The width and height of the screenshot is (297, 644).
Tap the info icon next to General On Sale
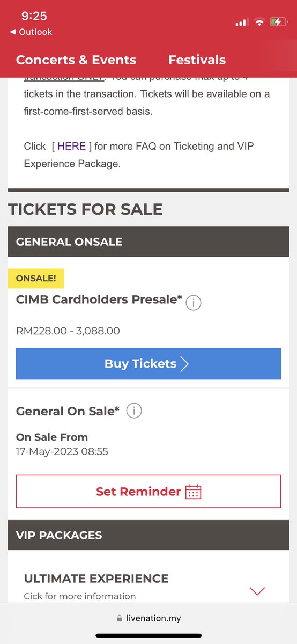click(134, 411)
